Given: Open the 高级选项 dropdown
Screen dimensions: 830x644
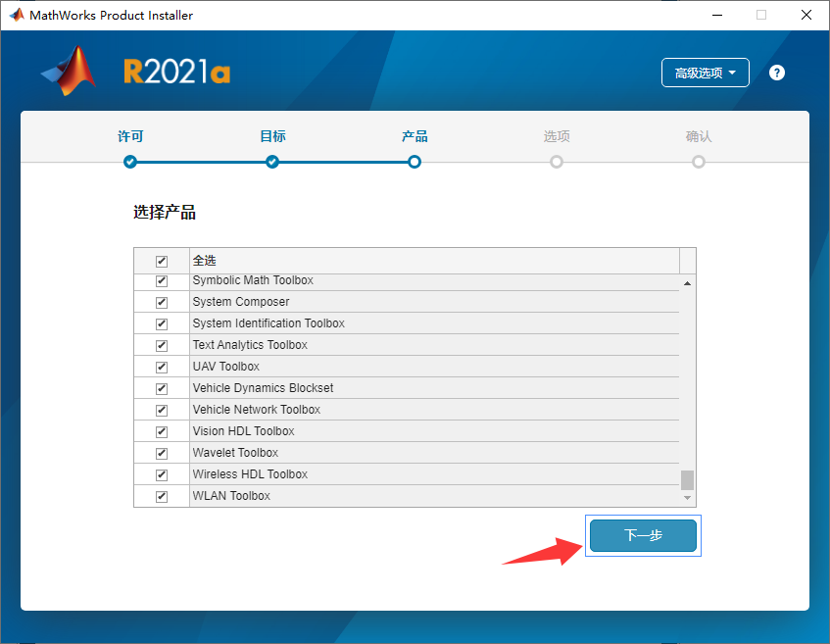Looking at the screenshot, I should (x=706, y=73).
